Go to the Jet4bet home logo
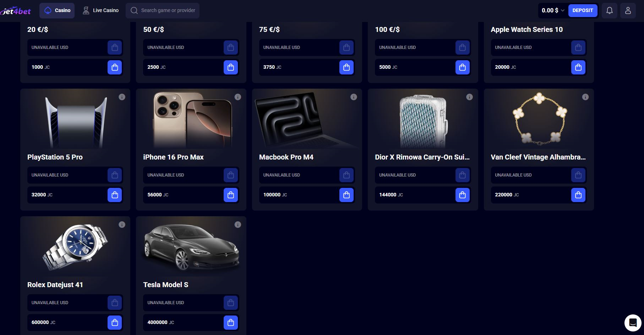This screenshot has height=335, width=644. [16, 11]
